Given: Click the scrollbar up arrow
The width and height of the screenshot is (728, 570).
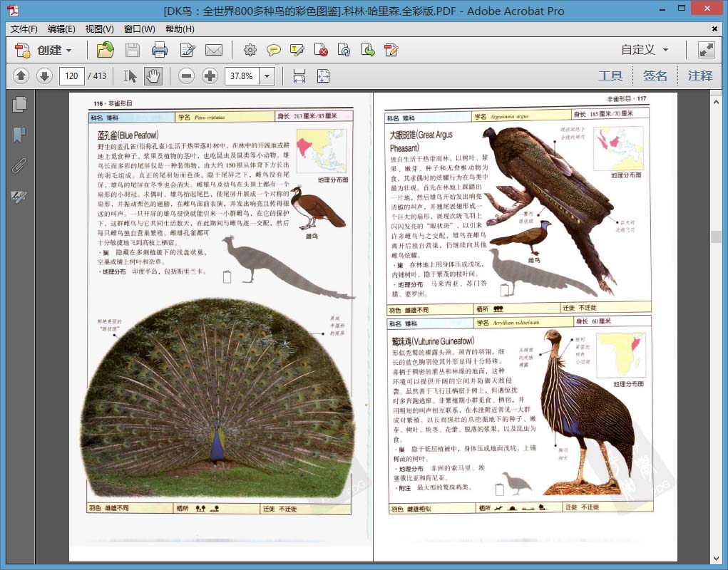Looking at the screenshot, I should (715, 102).
